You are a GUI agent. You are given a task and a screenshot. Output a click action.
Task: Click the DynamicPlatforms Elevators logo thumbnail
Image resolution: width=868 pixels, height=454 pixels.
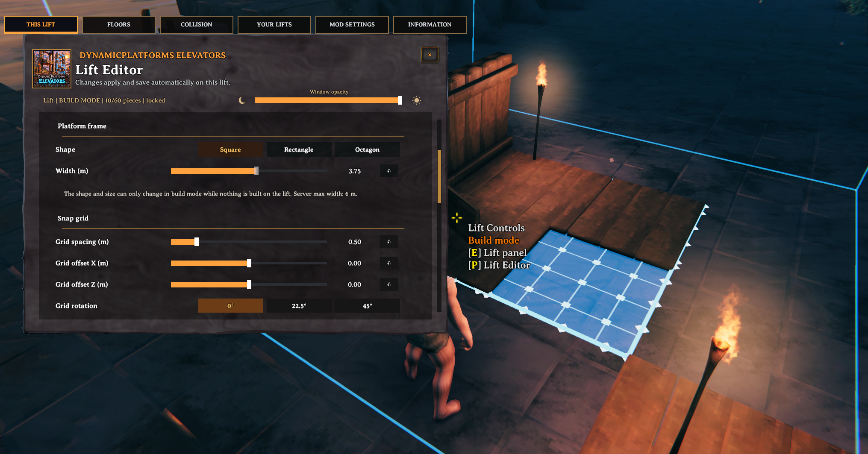click(x=52, y=69)
